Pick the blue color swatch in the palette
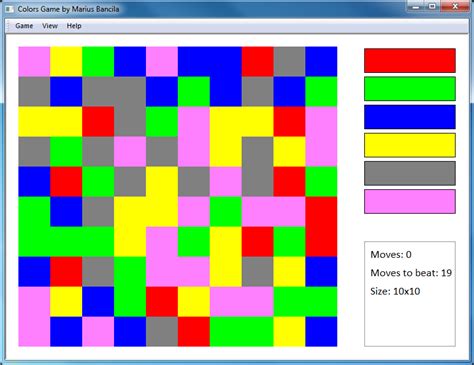 410,117
